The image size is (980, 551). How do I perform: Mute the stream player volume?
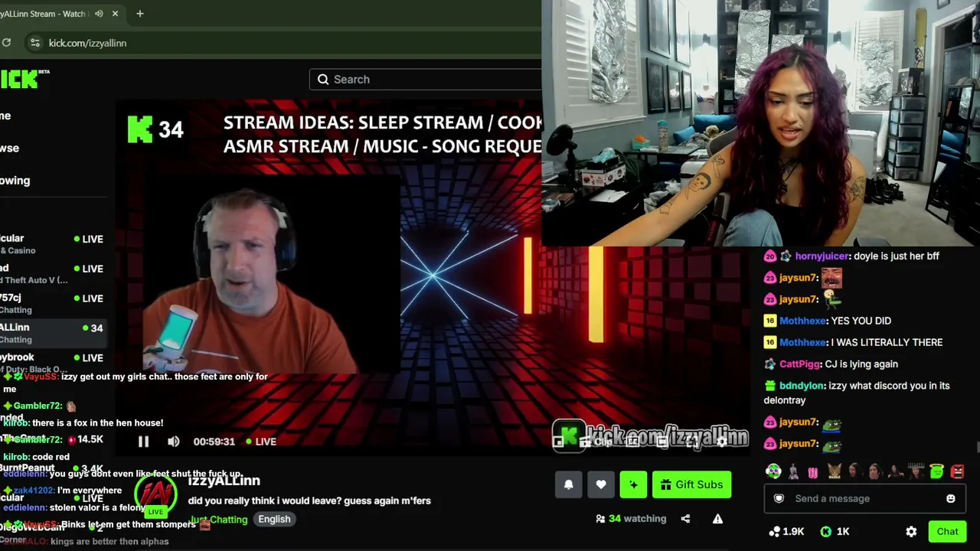pyautogui.click(x=174, y=442)
